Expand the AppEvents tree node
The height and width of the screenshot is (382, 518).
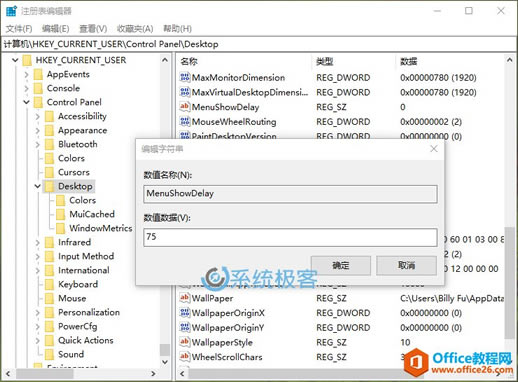tap(26, 74)
